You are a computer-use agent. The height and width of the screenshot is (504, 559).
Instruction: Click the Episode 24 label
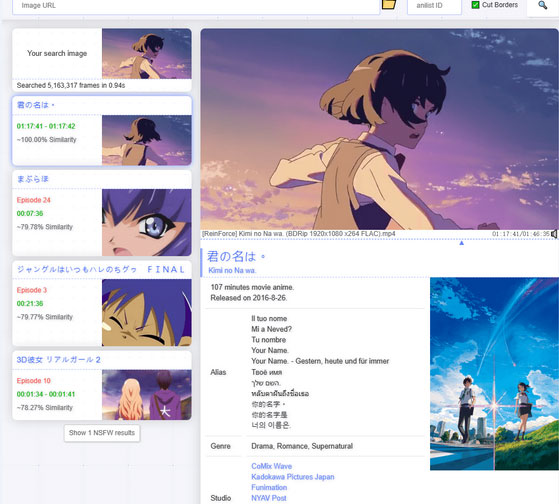click(34, 200)
